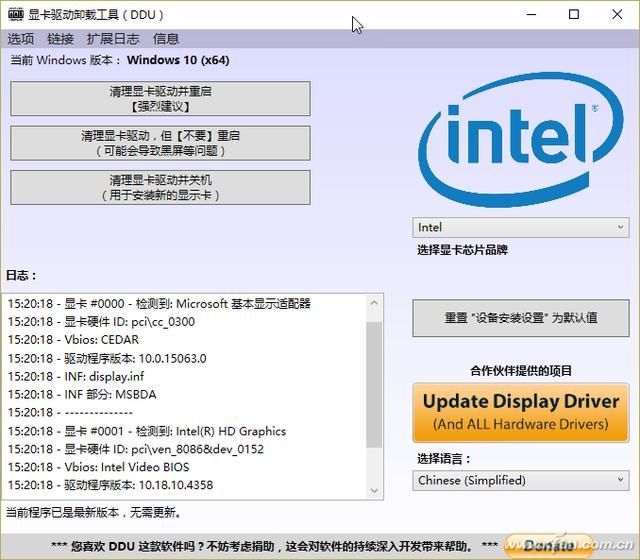The height and width of the screenshot is (560, 640).
Task: Select log line pci\ven_8086&dev_0152
Action: coord(136,449)
